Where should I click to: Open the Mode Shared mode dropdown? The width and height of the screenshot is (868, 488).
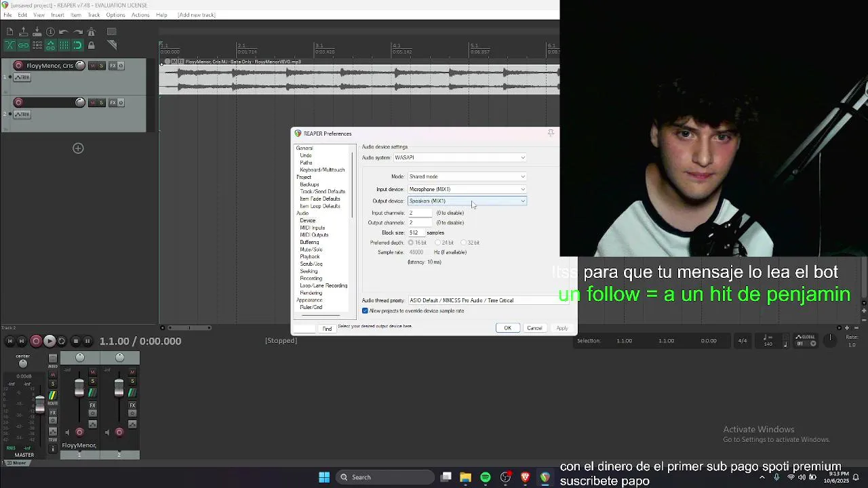tap(467, 177)
